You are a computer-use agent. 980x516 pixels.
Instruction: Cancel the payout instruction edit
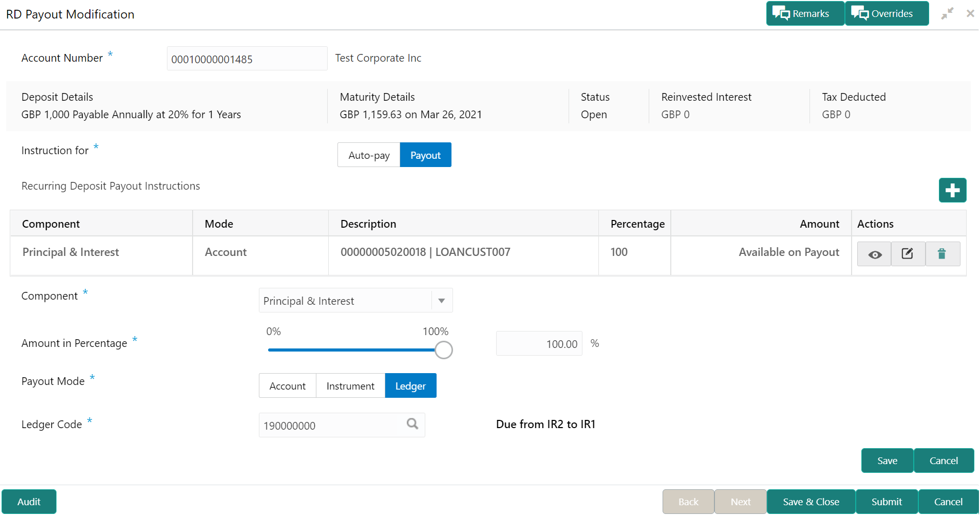tap(944, 460)
